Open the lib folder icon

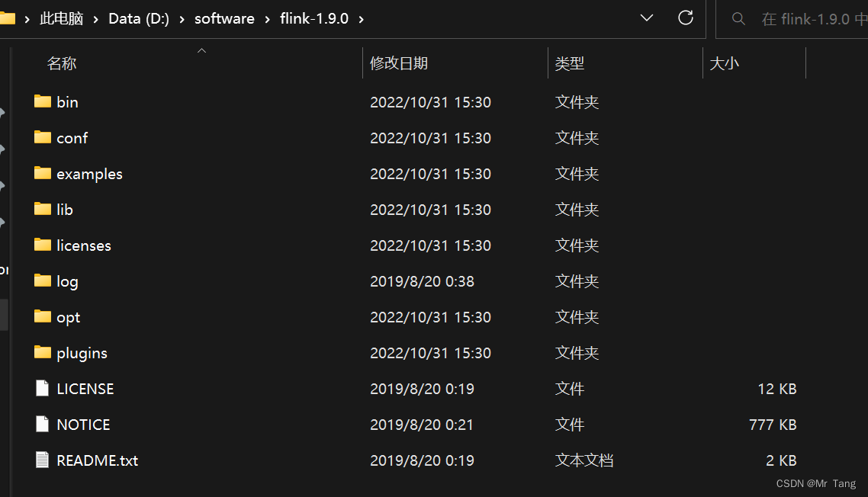pos(42,209)
